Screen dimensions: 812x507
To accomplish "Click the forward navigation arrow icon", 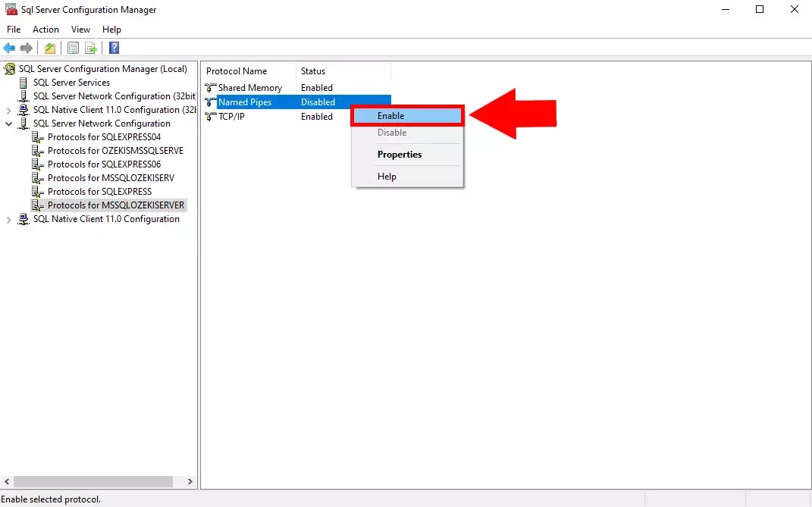I will pos(26,48).
